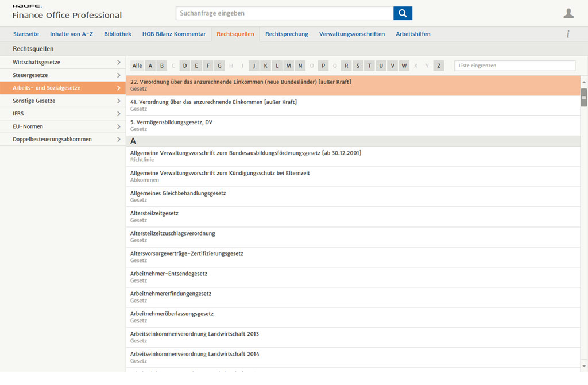Select the Alle filter button
Image resolution: width=588 pixels, height=385 pixels.
click(x=137, y=66)
